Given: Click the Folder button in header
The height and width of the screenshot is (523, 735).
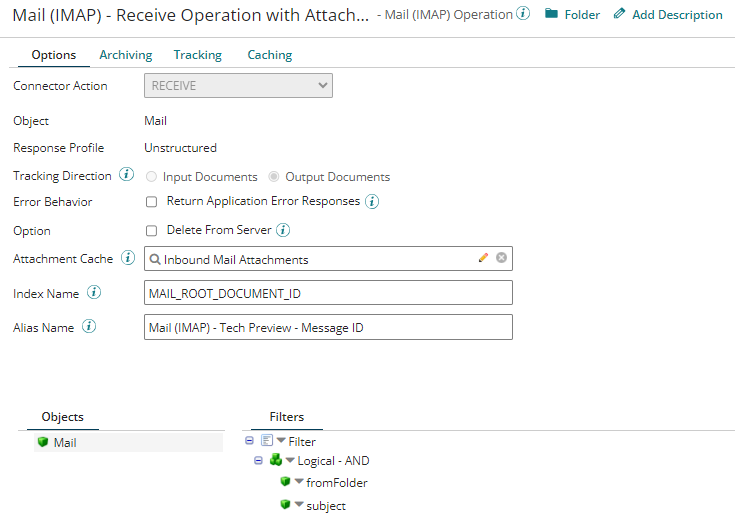Looking at the screenshot, I should (x=572, y=15).
